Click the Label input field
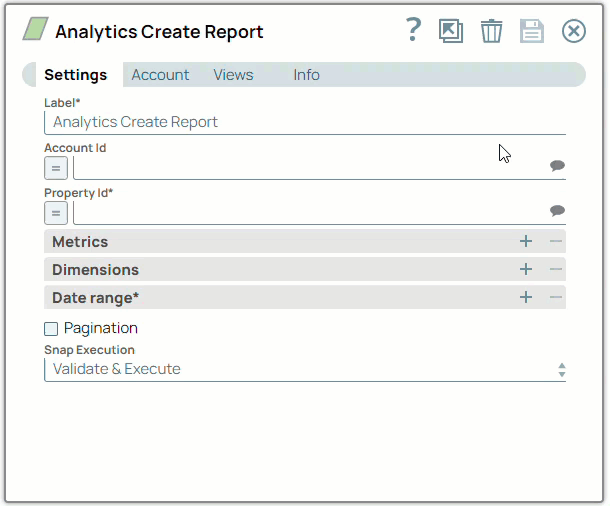This screenshot has height=506, width=610. pos(305,123)
